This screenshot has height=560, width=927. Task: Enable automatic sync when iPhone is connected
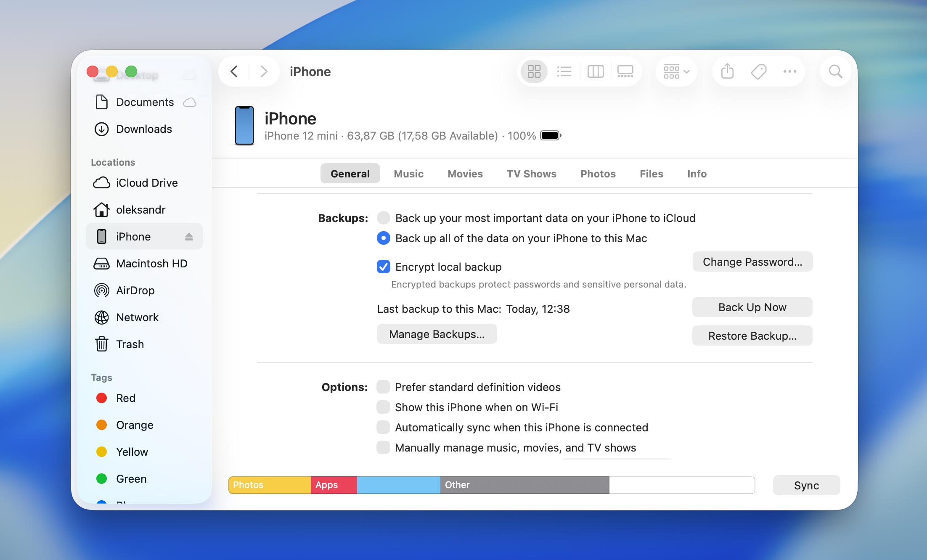[x=383, y=427]
